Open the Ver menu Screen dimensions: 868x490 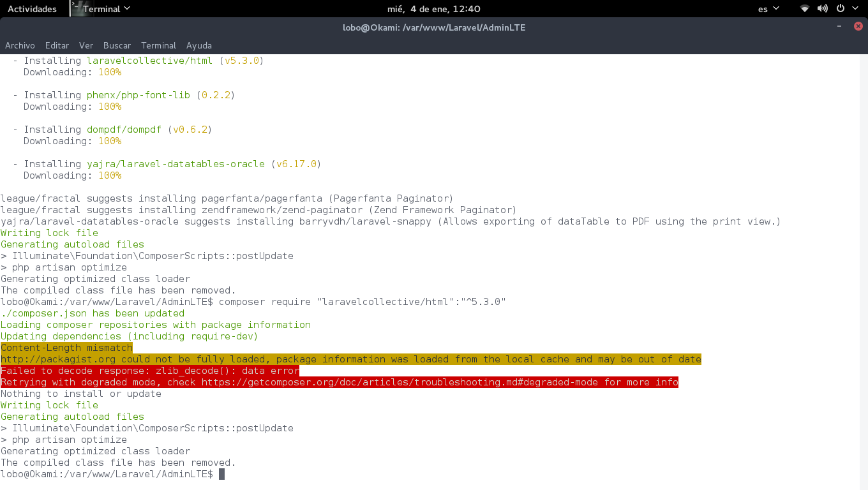[86, 45]
